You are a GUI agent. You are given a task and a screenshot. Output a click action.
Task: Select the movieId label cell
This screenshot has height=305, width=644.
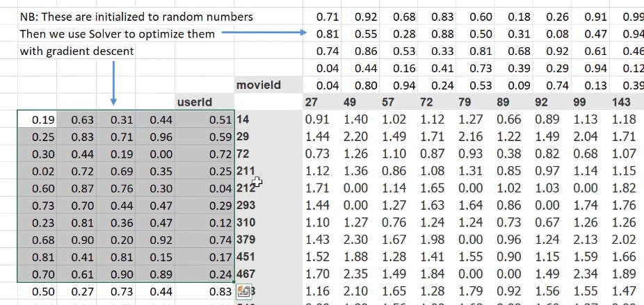coord(258,85)
